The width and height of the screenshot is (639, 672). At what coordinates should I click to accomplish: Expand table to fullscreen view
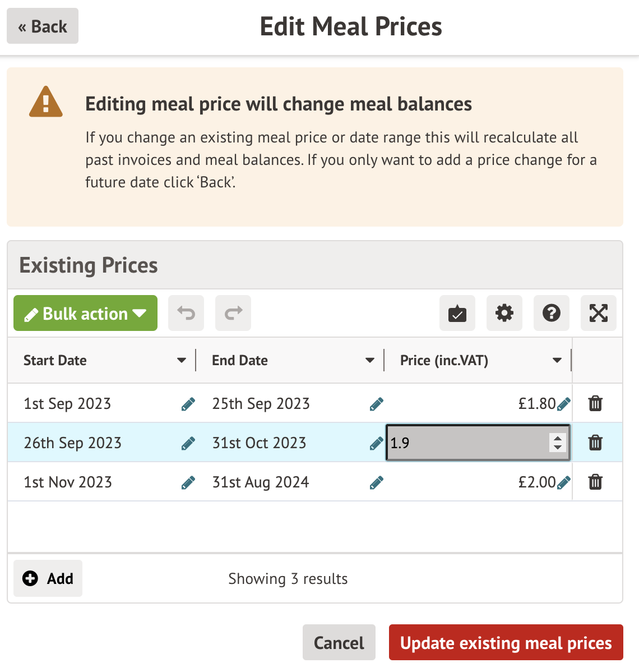pyautogui.click(x=599, y=313)
